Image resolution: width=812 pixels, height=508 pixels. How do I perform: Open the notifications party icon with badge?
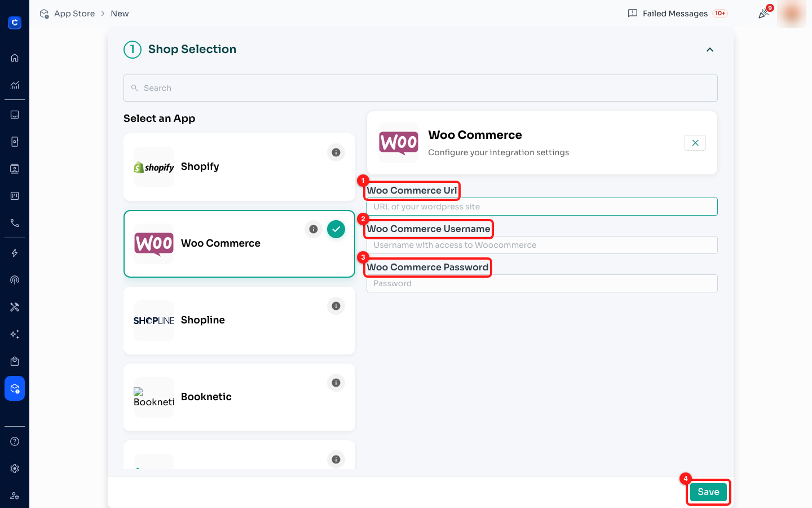764,14
